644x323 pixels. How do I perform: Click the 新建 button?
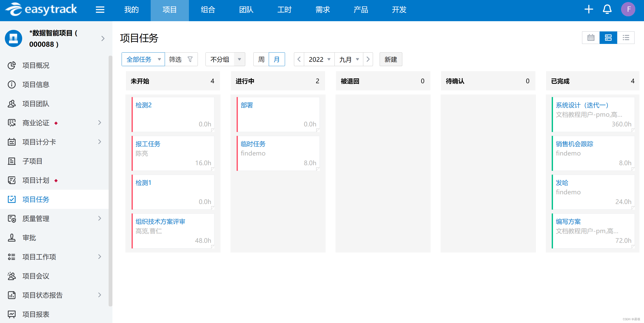pyautogui.click(x=391, y=59)
